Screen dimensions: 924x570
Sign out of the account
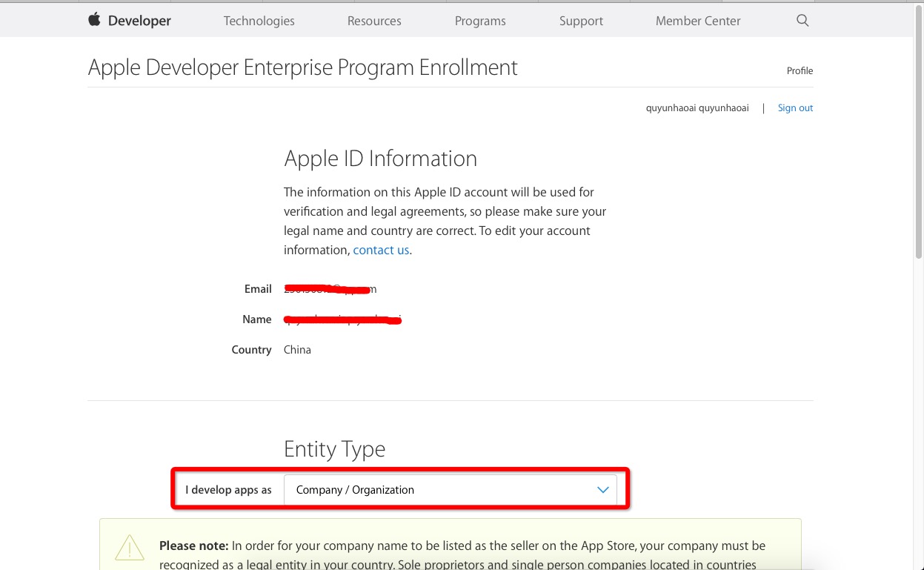tap(795, 108)
